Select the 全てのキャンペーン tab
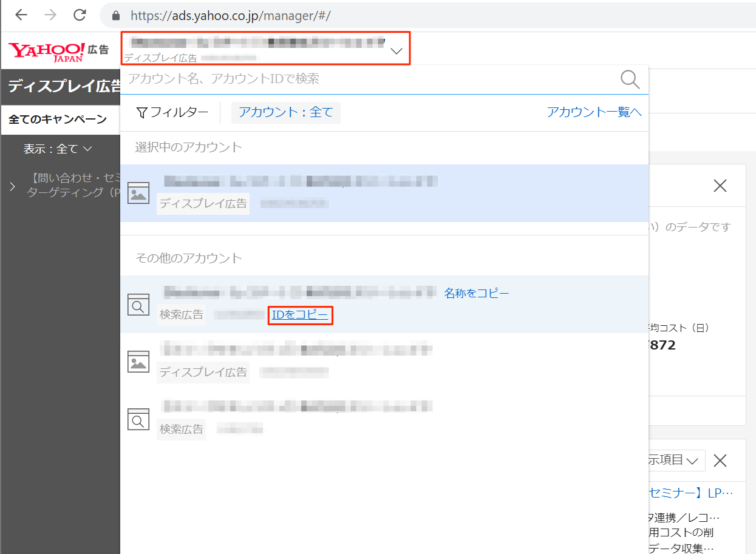Image resolution: width=756 pixels, height=554 pixels. (x=58, y=120)
